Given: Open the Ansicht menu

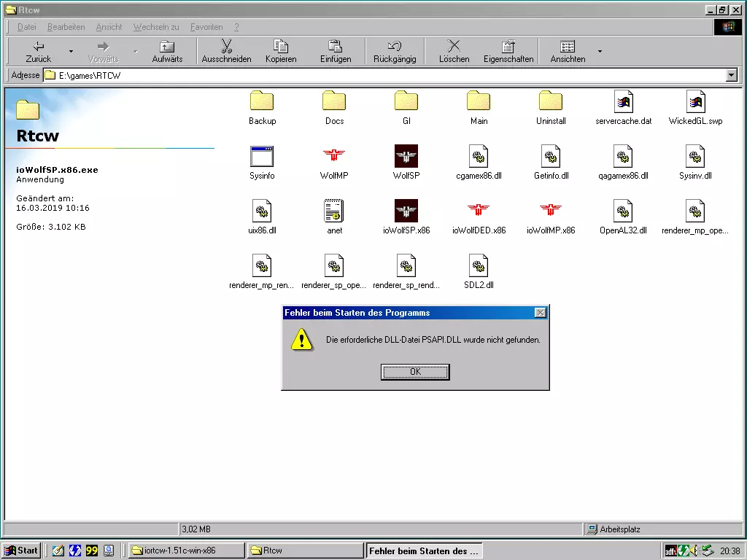Looking at the screenshot, I should pos(109,27).
